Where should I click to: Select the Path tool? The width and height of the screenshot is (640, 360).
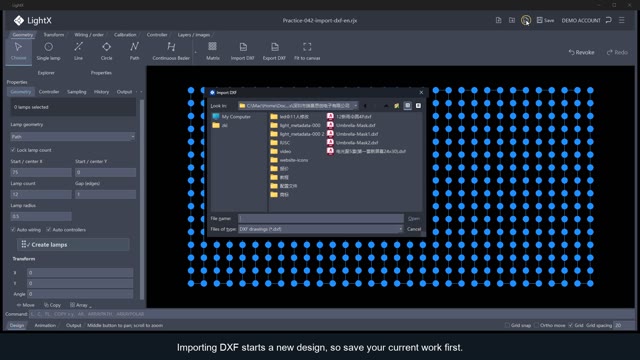point(134,51)
